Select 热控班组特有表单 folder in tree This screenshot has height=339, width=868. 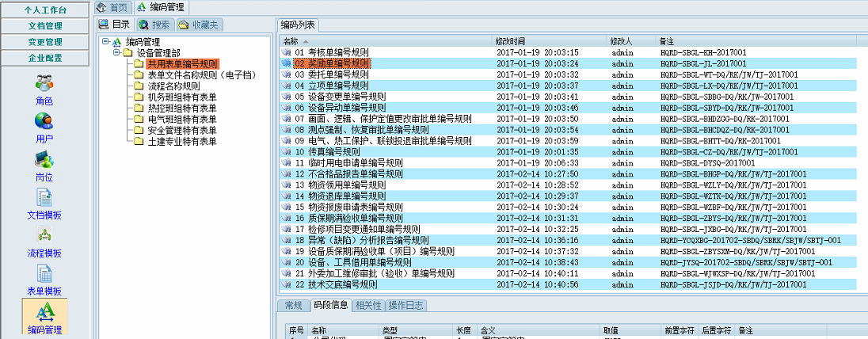tap(181, 108)
